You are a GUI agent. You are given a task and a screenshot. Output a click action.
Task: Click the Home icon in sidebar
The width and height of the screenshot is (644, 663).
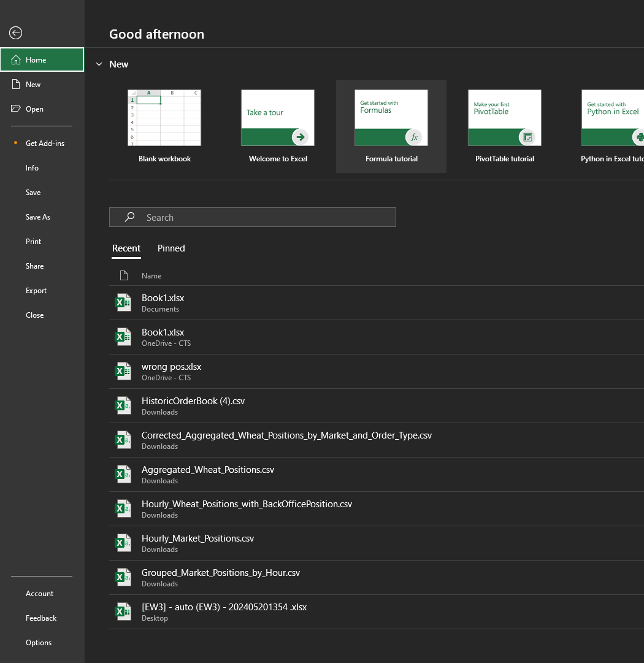[x=16, y=60]
